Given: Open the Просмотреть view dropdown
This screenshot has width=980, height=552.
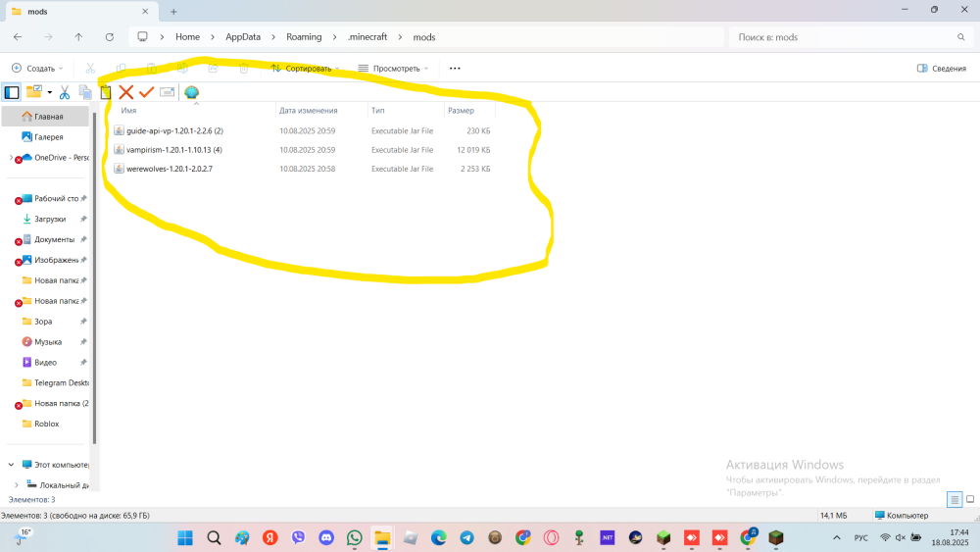Looking at the screenshot, I should pyautogui.click(x=393, y=68).
